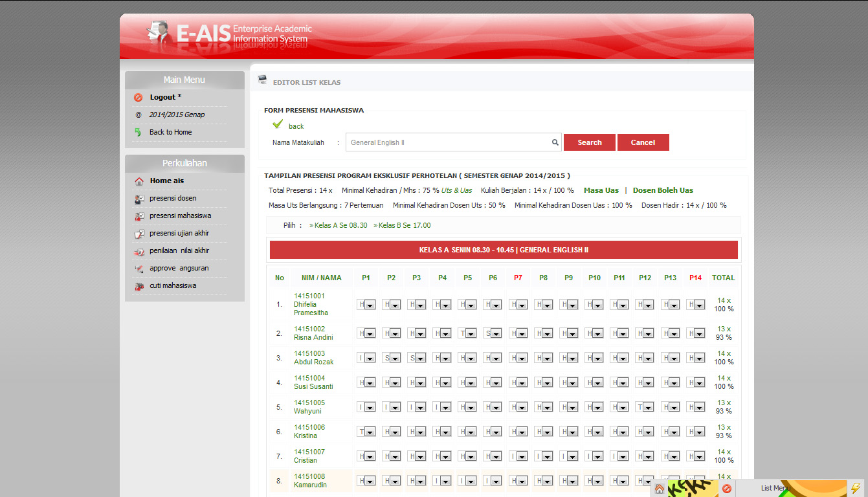Click the cuti mahasiswa sidebar icon

click(x=139, y=286)
